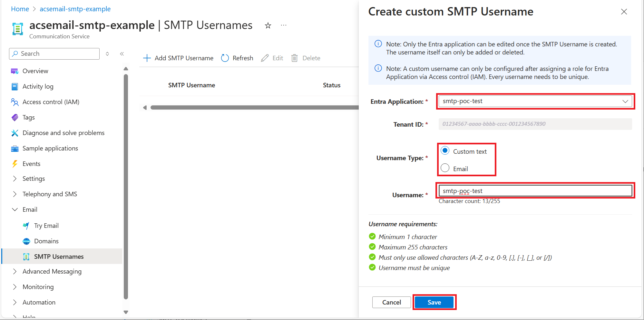Favorite this page with the star icon

[x=268, y=25]
